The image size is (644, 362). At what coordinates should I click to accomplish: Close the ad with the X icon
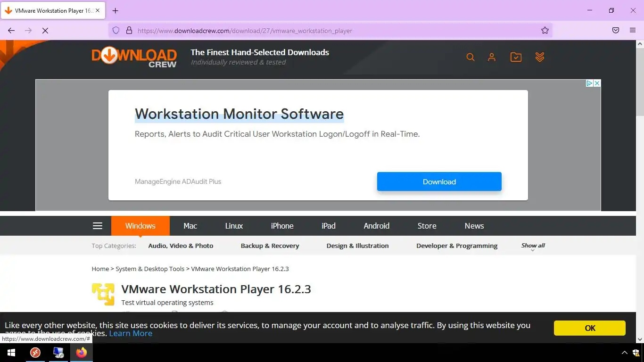[x=597, y=83]
